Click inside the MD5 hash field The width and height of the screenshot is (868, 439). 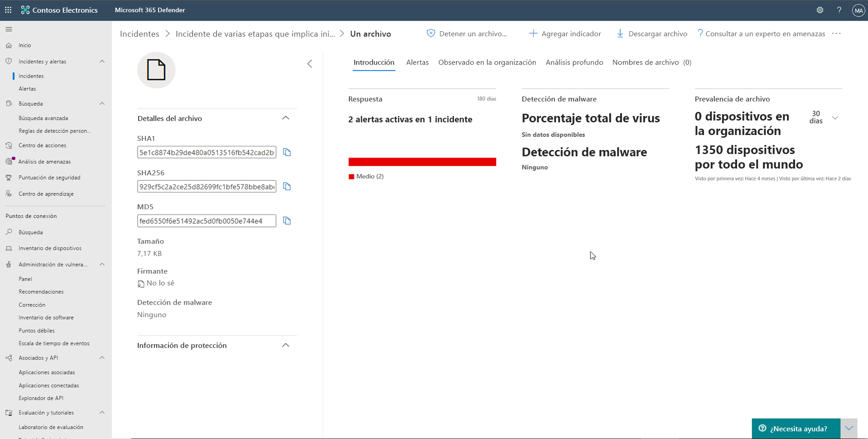pyautogui.click(x=207, y=221)
